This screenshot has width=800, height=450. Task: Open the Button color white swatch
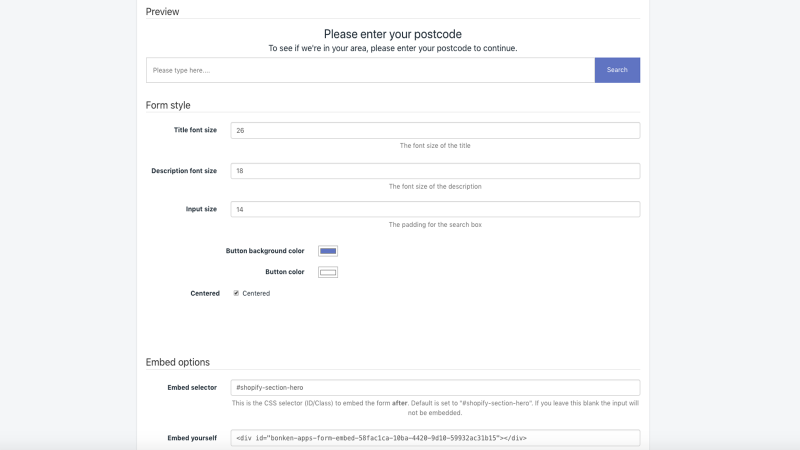[328, 272]
